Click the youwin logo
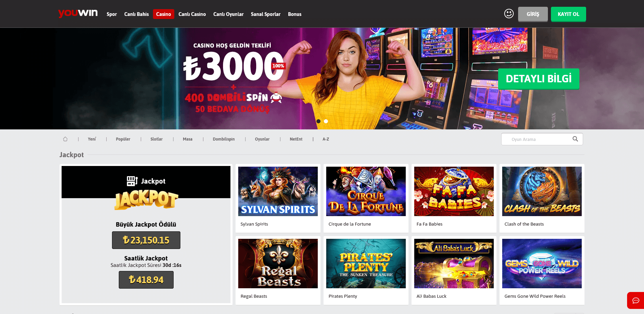644x314 pixels. [x=78, y=13]
